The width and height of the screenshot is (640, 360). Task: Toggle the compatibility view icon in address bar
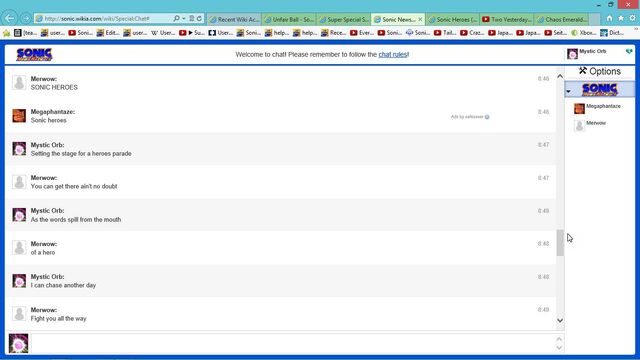[x=191, y=19]
